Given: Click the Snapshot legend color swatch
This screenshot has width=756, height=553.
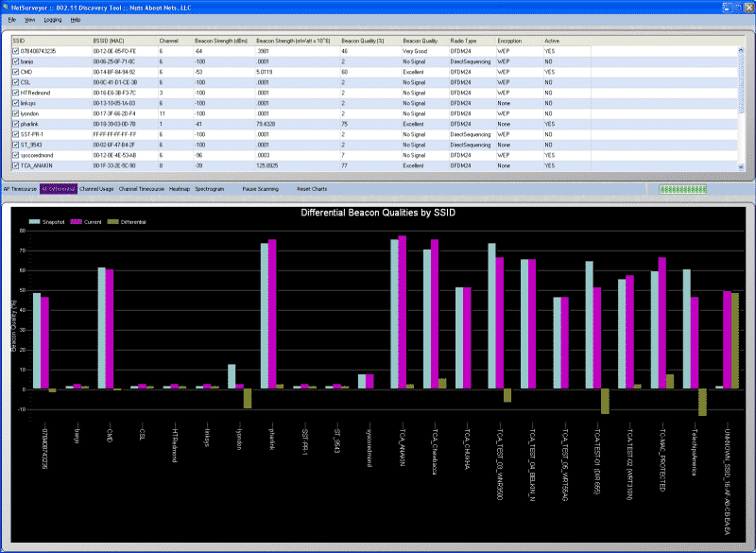Looking at the screenshot, I should (x=35, y=220).
